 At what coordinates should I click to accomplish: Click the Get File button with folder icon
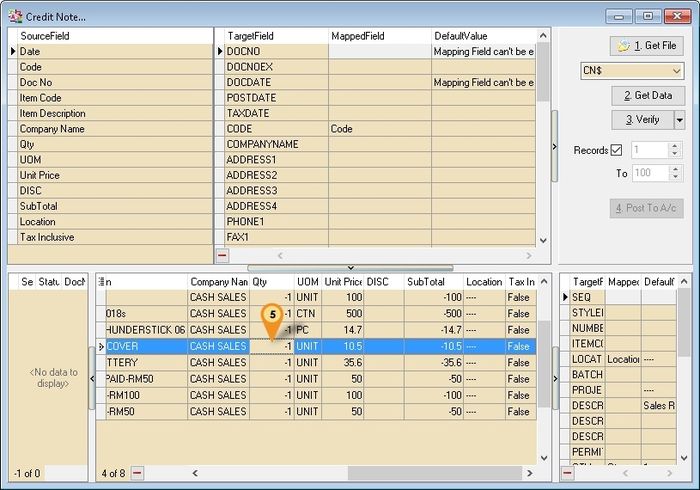click(x=647, y=46)
